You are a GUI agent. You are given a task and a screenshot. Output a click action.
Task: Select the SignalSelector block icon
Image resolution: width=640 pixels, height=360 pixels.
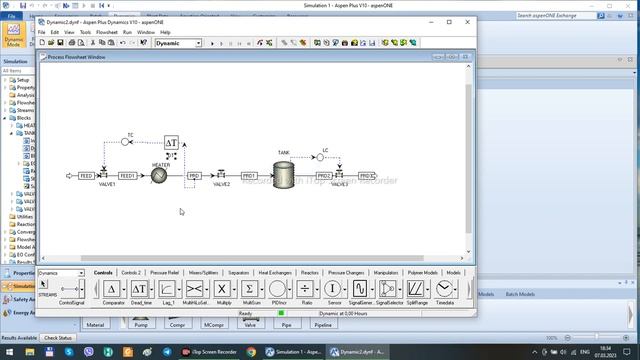pyautogui.click(x=388, y=289)
